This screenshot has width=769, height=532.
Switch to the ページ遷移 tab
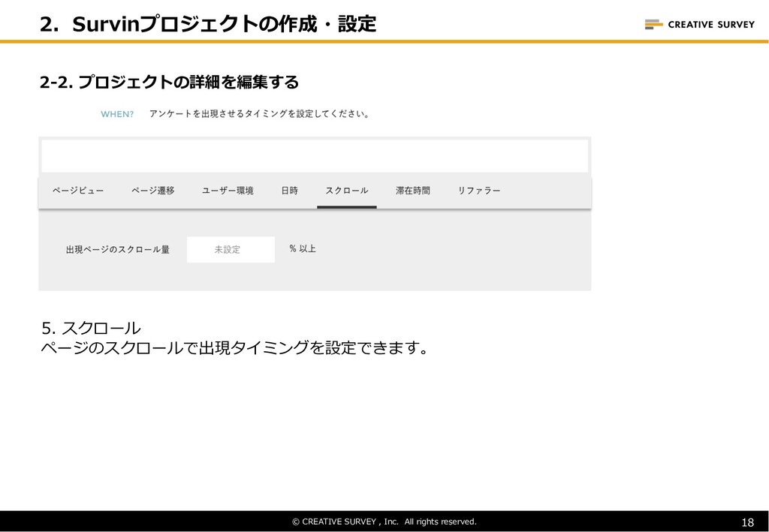point(153,191)
